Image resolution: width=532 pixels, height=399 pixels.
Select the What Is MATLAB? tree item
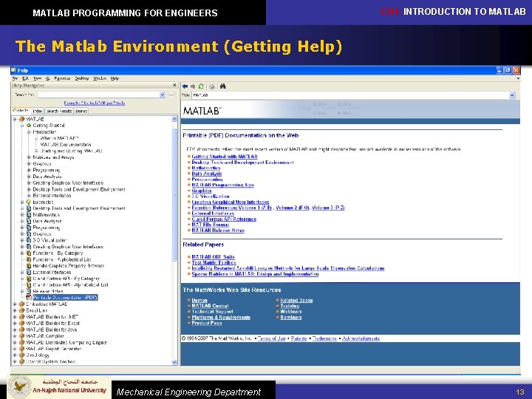(59, 138)
